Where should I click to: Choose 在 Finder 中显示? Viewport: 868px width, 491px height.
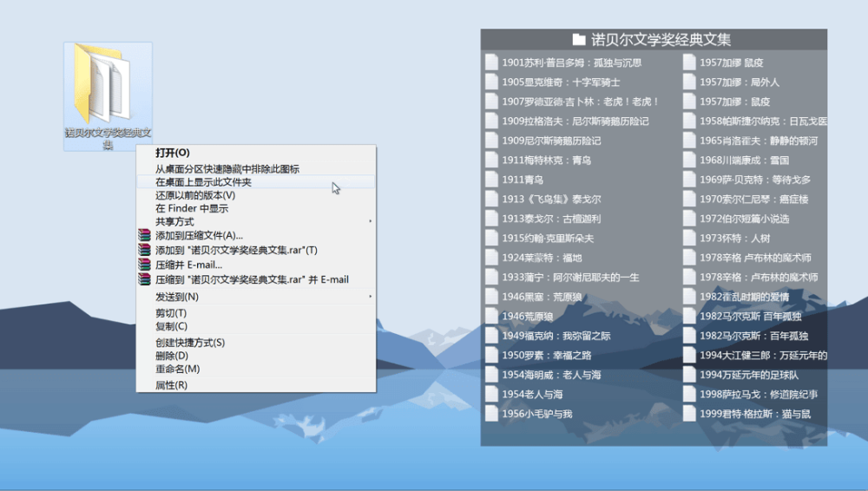(256, 209)
